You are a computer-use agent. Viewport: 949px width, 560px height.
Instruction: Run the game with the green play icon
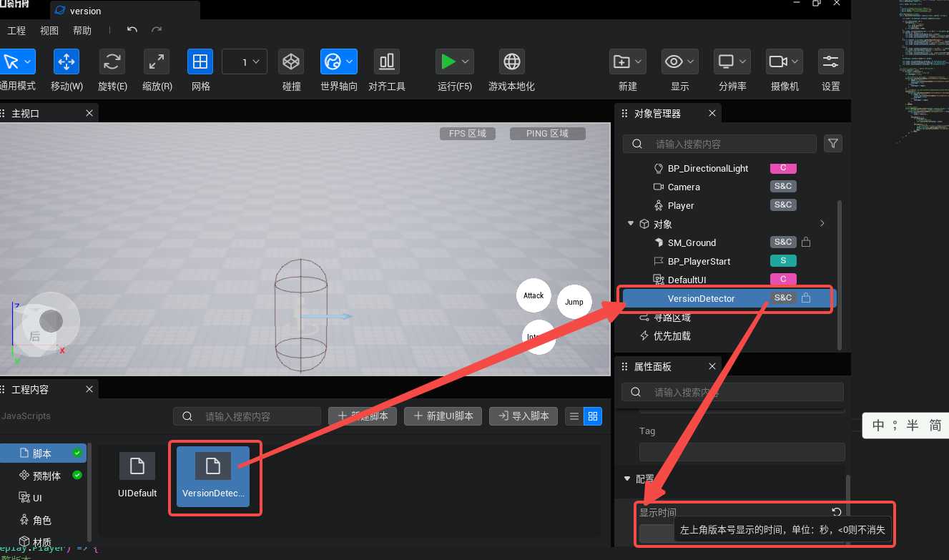pyautogui.click(x=448, y=62)
